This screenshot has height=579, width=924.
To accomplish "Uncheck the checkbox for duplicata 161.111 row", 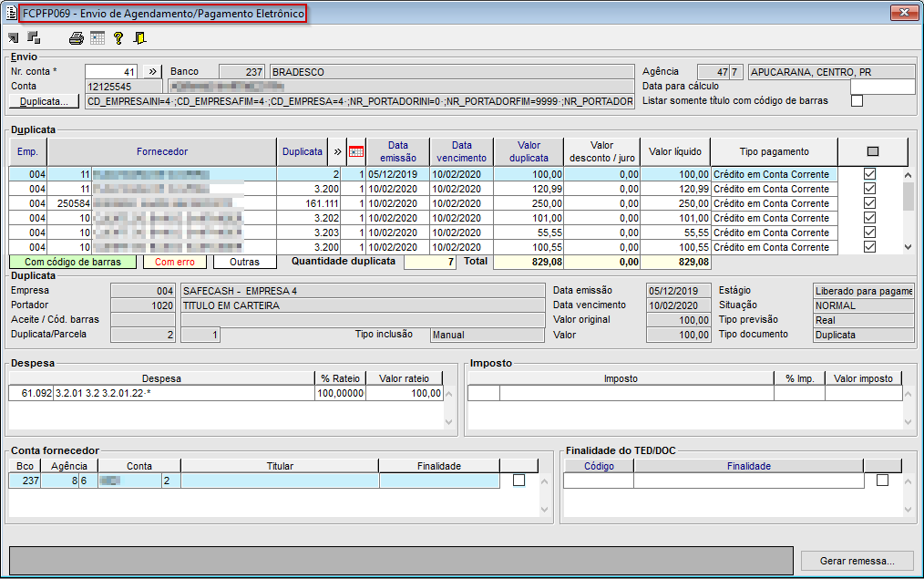I will pyautogui.click(x=869, y=202).
